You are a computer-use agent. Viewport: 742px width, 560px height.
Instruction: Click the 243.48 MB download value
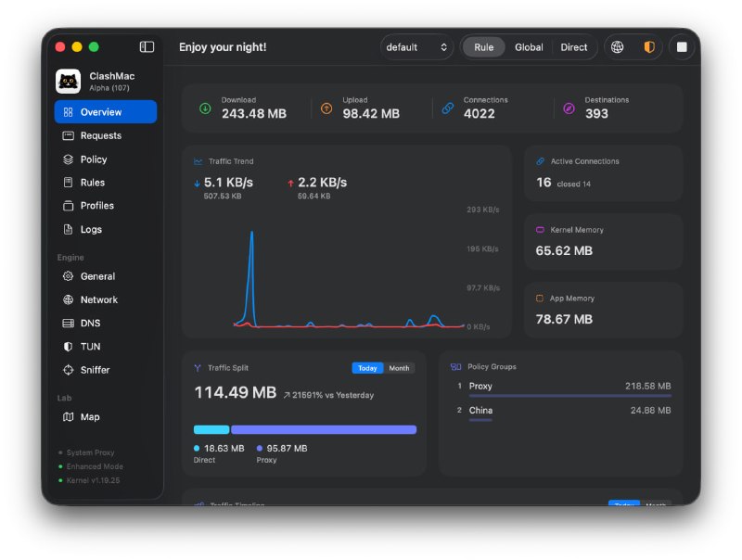pos(254,113)
